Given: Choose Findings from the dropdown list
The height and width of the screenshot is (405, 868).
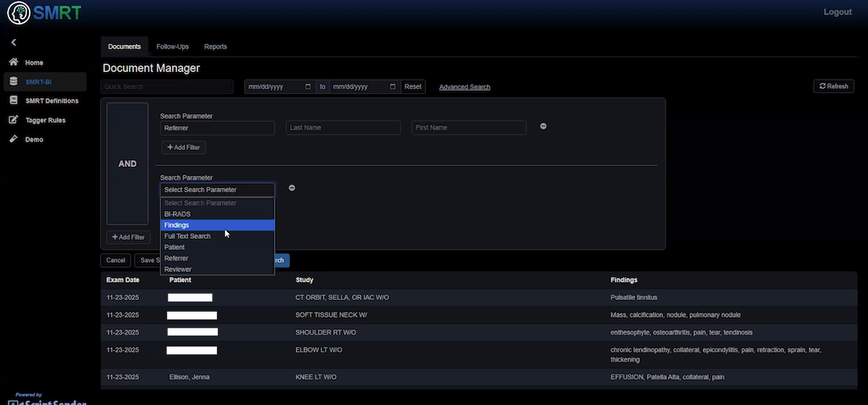Looking at the screenshot, I should pyautogui.click(x=217, y=225).
